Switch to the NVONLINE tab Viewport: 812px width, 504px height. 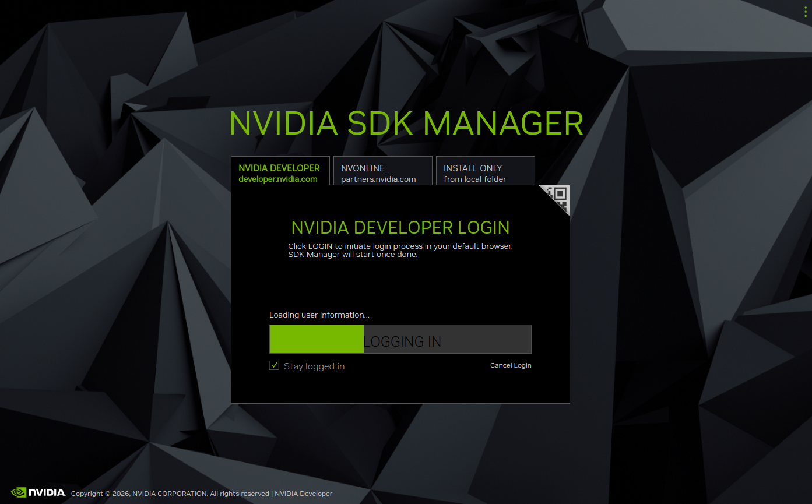(x=382, y=171)
